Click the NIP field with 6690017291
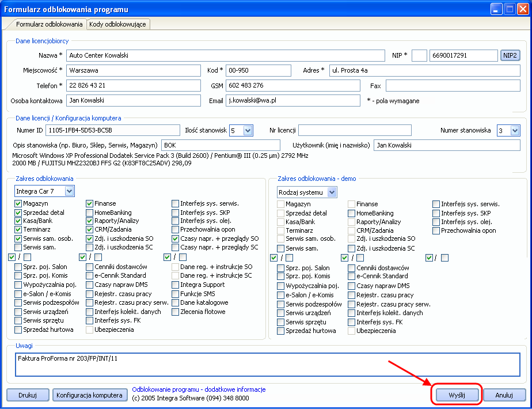 click(x=463, y=55)
